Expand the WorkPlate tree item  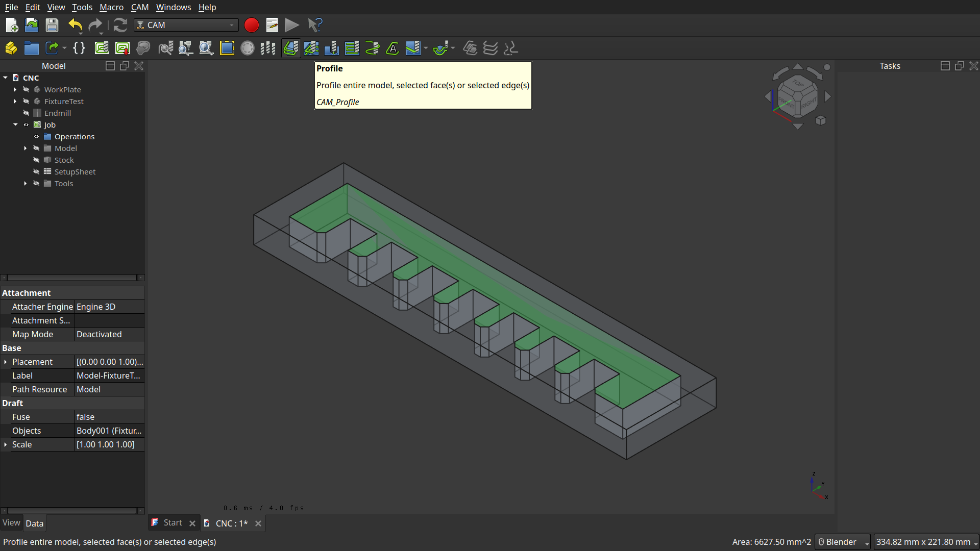click(15, 89)
